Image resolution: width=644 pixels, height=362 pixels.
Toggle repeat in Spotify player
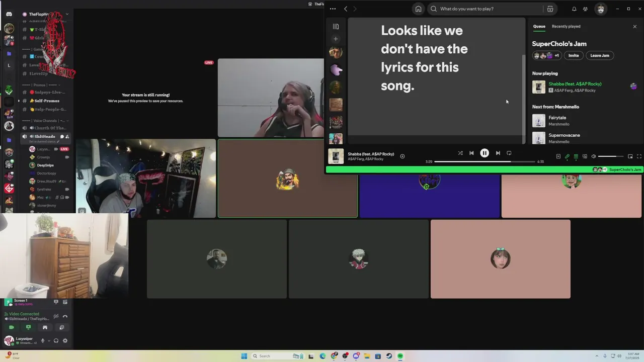tap(509, 153)
